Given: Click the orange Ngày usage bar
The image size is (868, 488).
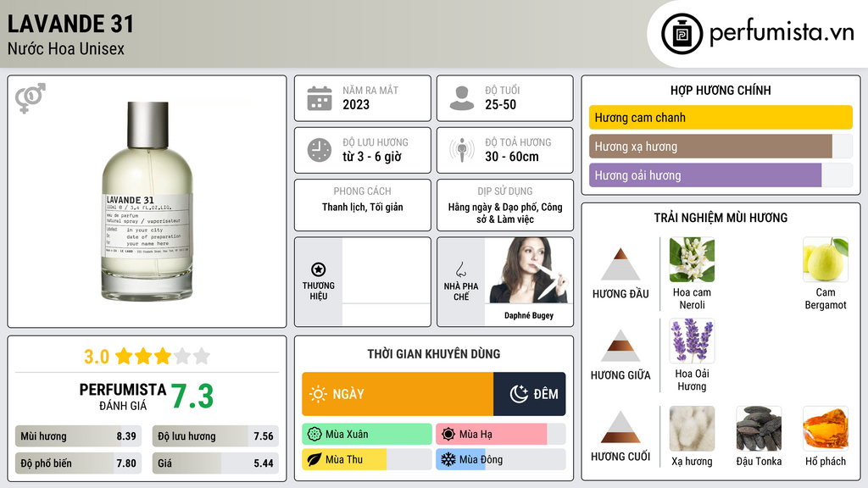Looking at the screenshot, I should click(x=398, y=394).
